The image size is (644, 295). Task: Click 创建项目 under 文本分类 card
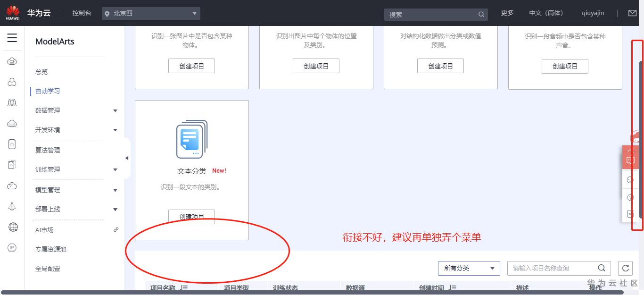point(191,217)
